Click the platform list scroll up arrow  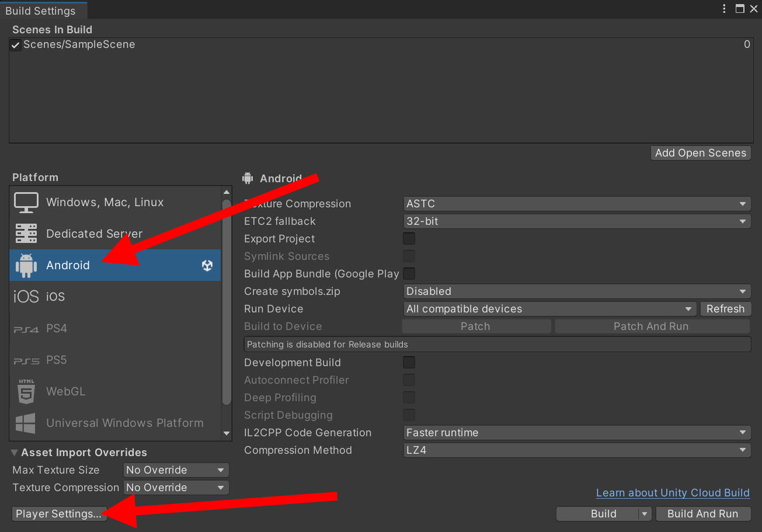pos(227,192)
